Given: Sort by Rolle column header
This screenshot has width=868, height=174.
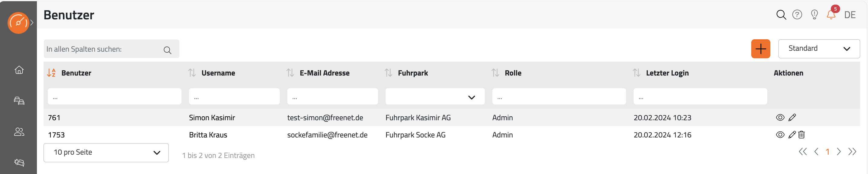Looking at the screenshot, I should (x=513, y=73).
